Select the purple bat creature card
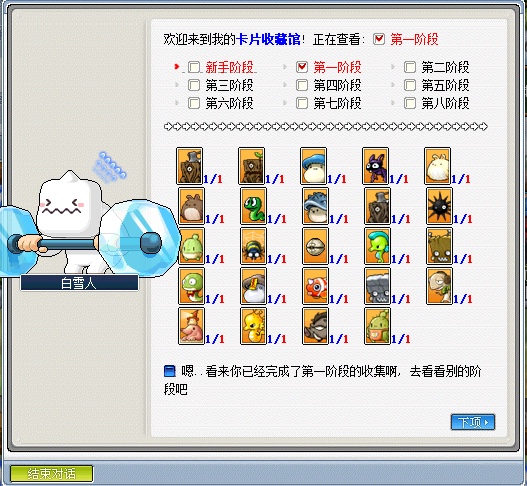The height and width of the screenshot is (486, 527). tap(375, 166)
